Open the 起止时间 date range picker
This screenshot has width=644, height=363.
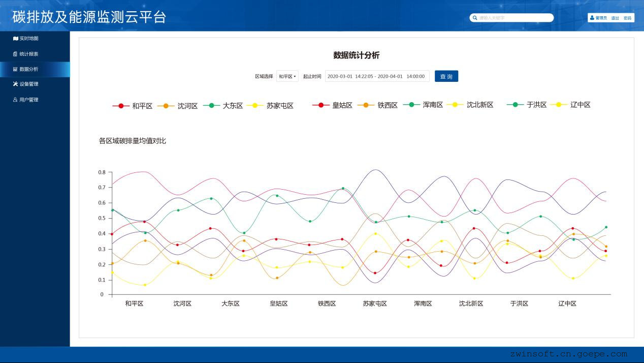tap(377, 76)
